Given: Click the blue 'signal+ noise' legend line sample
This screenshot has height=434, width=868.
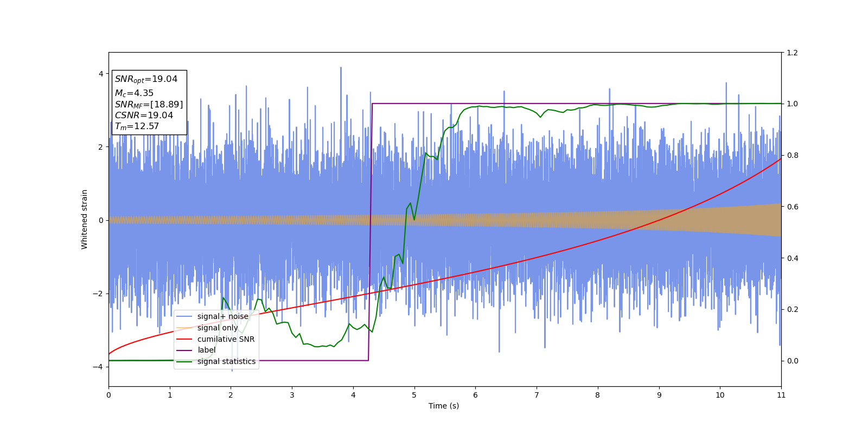Looking at the screenshot, I should (x=184, y=316).
